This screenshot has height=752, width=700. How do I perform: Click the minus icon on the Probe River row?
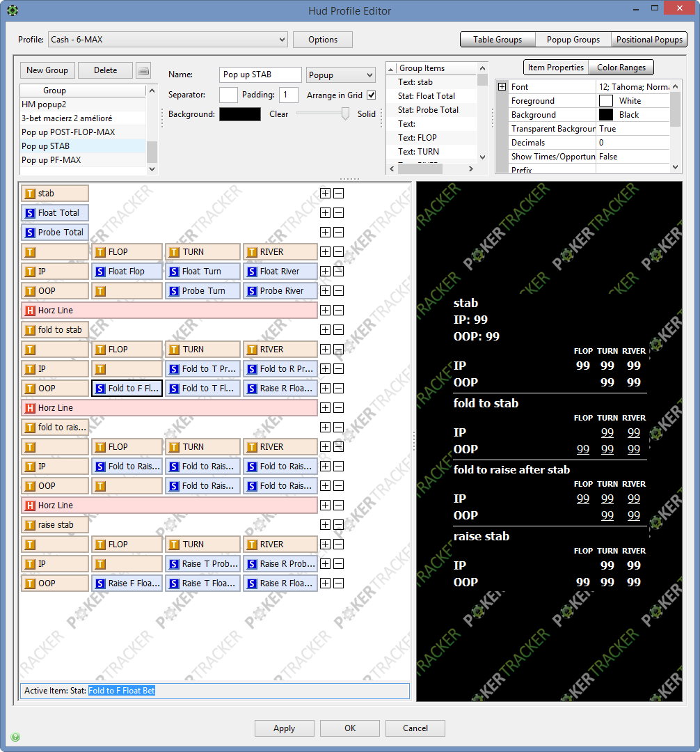tap(338, 290)
